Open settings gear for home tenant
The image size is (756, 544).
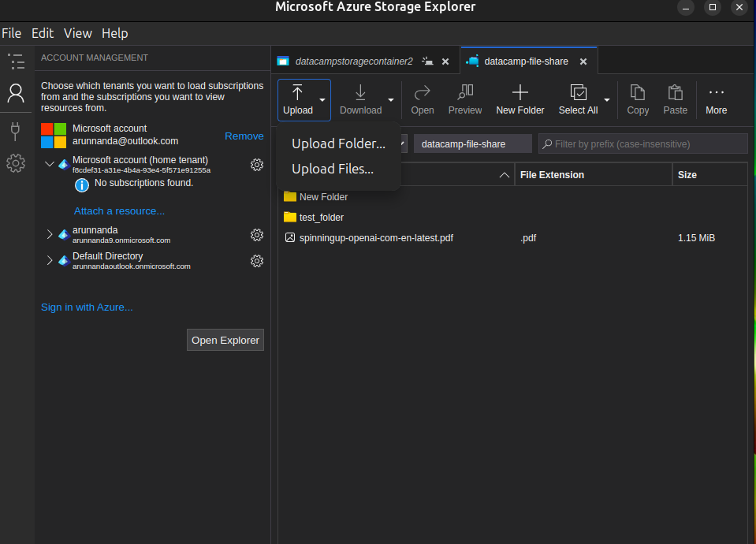pyautogui.click(x=256, y=165)
